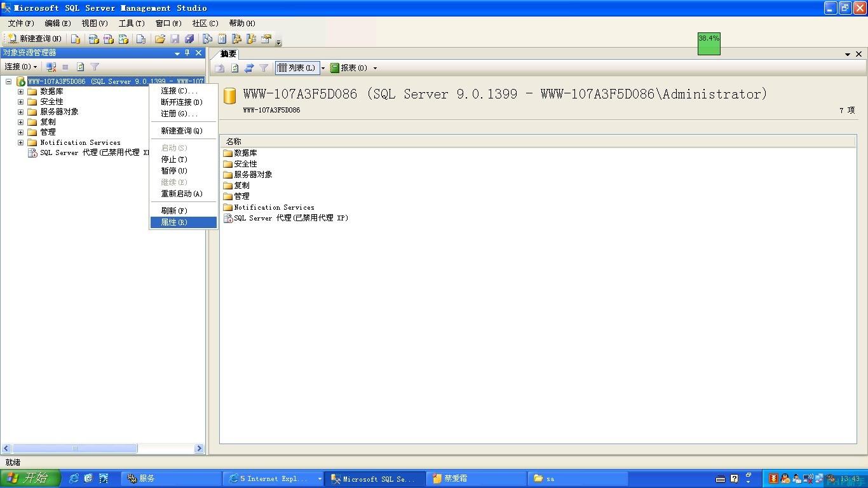Select 属性(R) in the context menu
The height and width of the screenshot is (488, 868).
click(184, 222)
